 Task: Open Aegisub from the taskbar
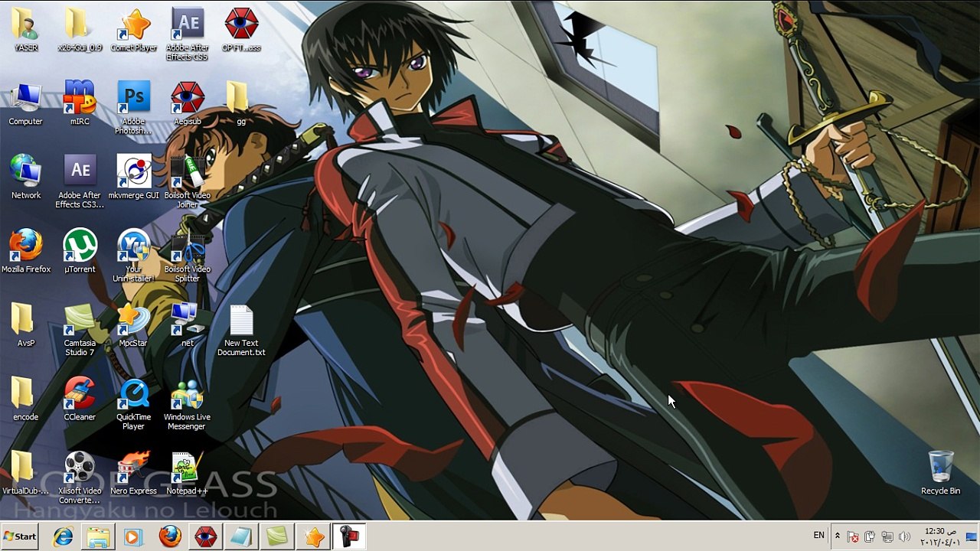coord(205,536)
